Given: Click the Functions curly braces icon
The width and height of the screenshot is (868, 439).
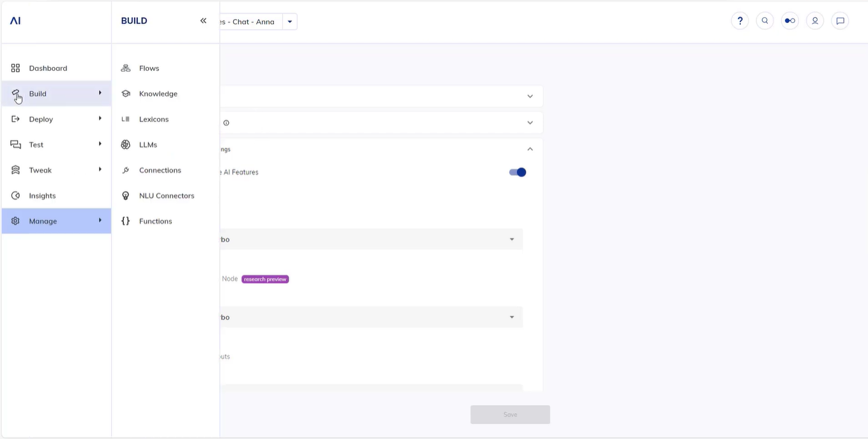Looking at the screenshot, I should click(126, 221).
